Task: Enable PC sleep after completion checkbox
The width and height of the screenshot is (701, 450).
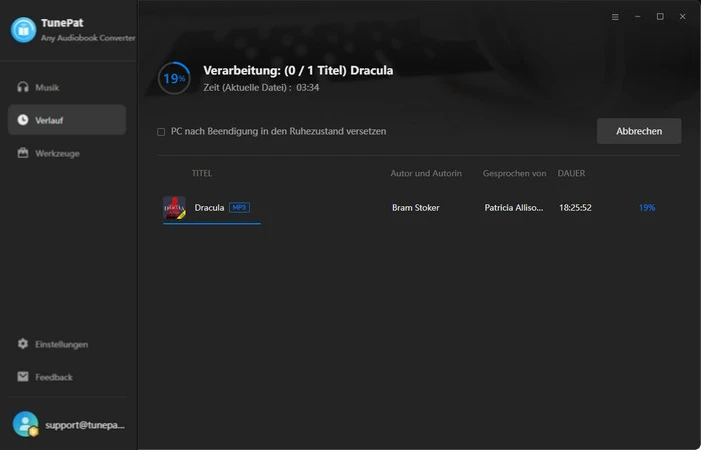Action: tap(161, 132)
